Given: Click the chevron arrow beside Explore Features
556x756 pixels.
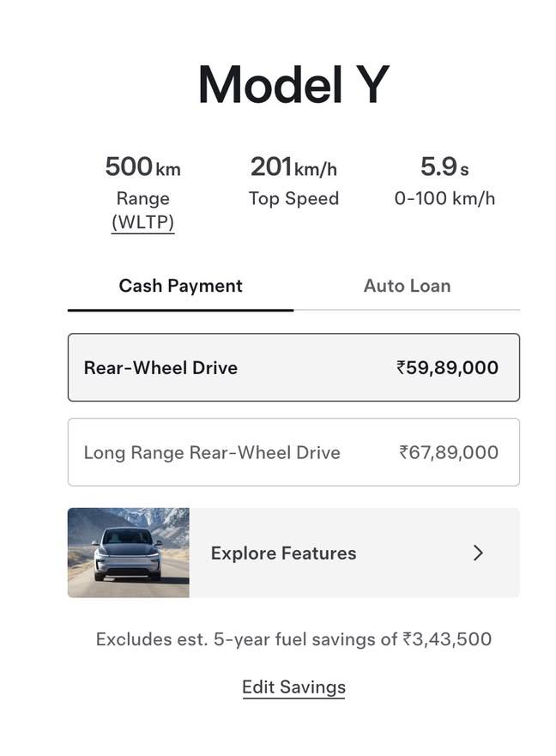Looking at the screenshot, I should tap(477, 553).
